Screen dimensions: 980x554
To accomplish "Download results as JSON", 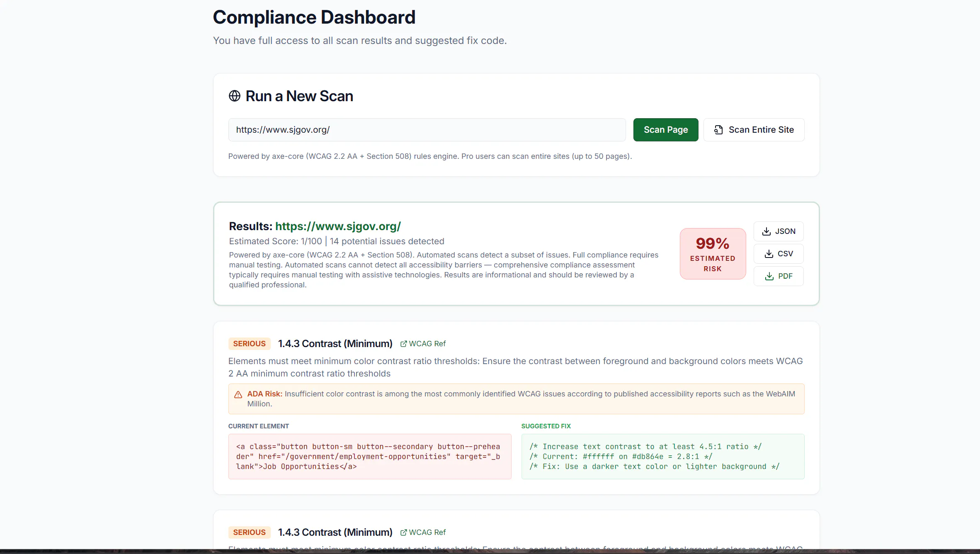I will click(779, 231).
